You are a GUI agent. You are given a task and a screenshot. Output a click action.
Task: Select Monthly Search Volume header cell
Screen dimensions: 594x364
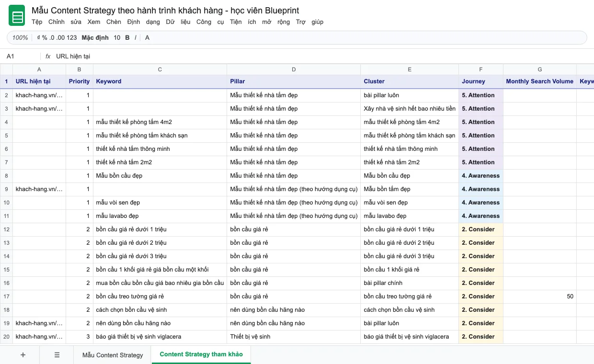click(x=540, y=81)
